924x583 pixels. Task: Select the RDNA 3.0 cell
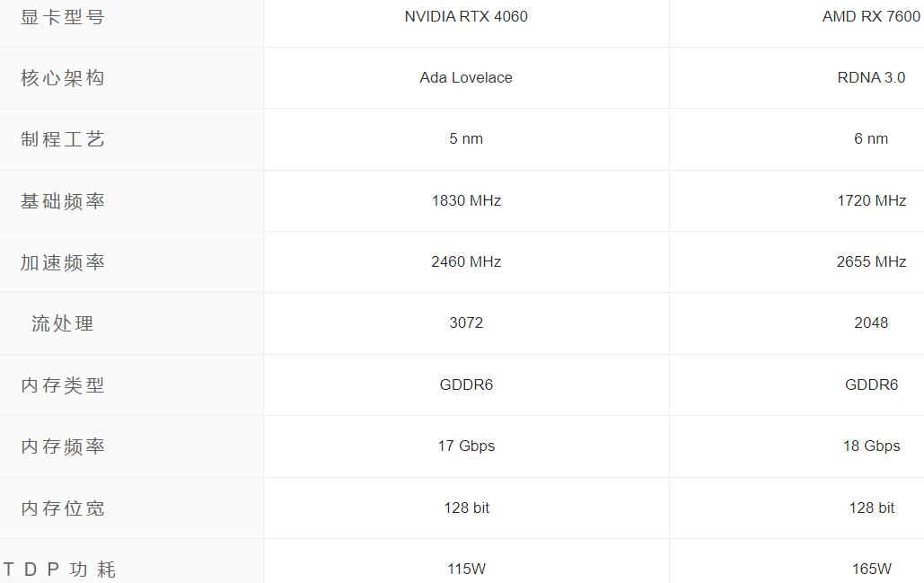[x=871, y=77]
